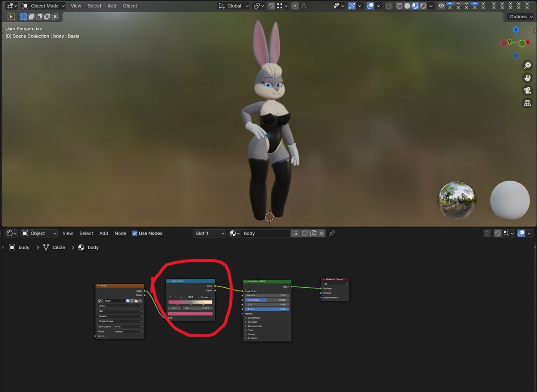Open the viewport Options dropdown

click(521, 17)
